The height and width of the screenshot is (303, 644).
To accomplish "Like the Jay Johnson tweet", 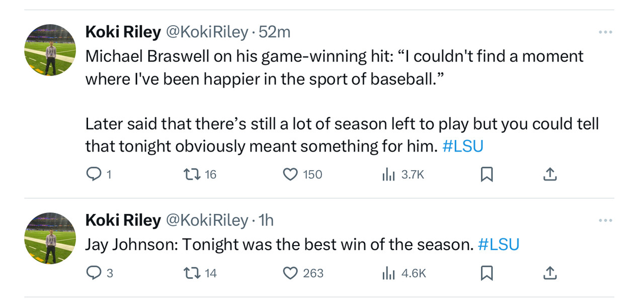I will pyautogui.click(x=290, y=273).
